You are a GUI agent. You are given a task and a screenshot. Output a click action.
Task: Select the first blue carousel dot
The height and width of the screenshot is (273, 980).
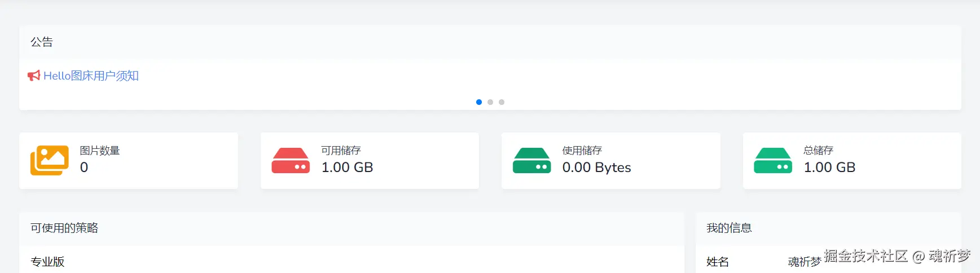479,102
